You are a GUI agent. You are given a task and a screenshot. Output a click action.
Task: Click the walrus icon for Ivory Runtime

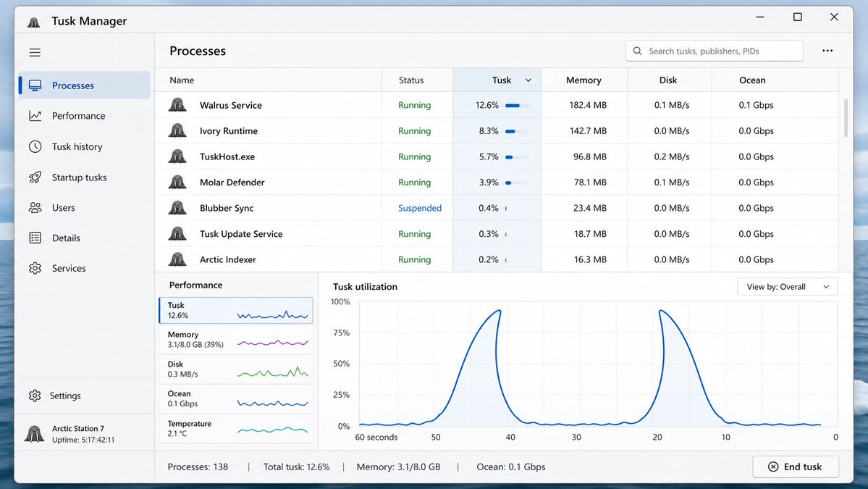177,130
